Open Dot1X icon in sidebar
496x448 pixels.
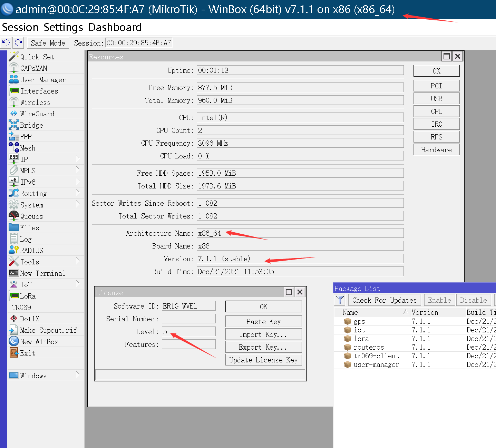pos(13,319)
